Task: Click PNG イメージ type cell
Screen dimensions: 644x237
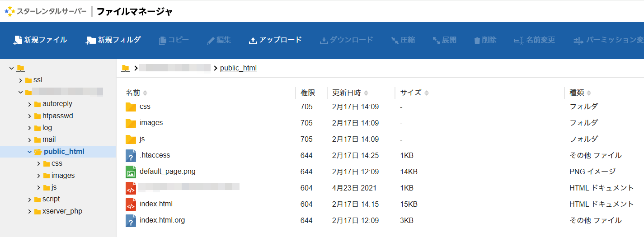Action: pyautogui.click(x=592, y=172)
